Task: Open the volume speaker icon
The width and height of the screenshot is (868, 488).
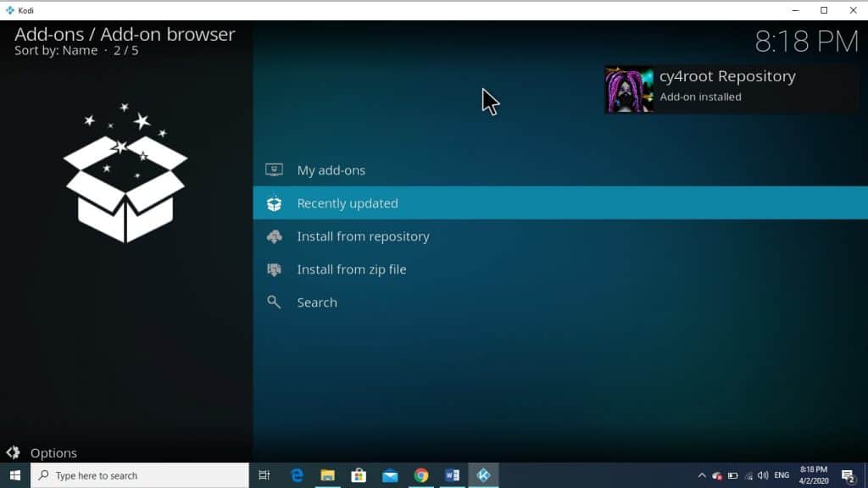Action: click(x=764, y=475)
